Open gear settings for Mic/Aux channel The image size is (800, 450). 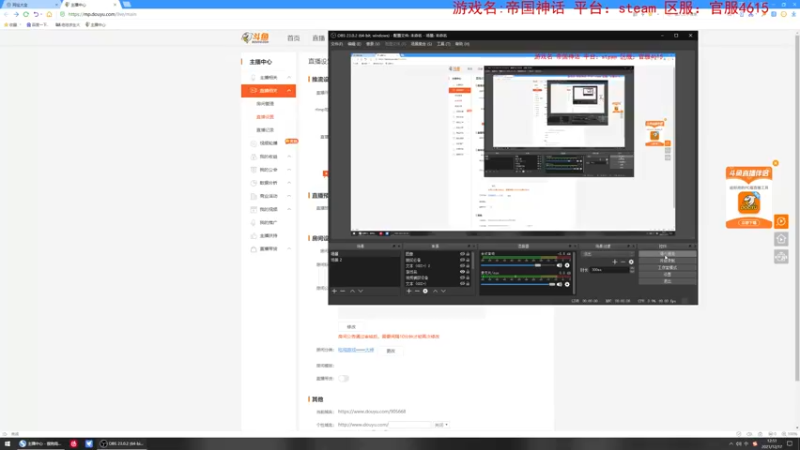567,284
